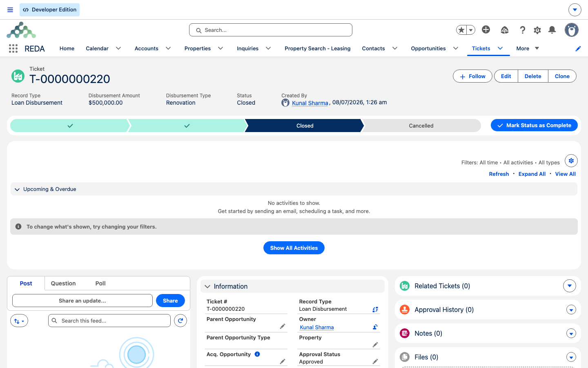Open the activity timeline filter settings gear

pos(571,161)
